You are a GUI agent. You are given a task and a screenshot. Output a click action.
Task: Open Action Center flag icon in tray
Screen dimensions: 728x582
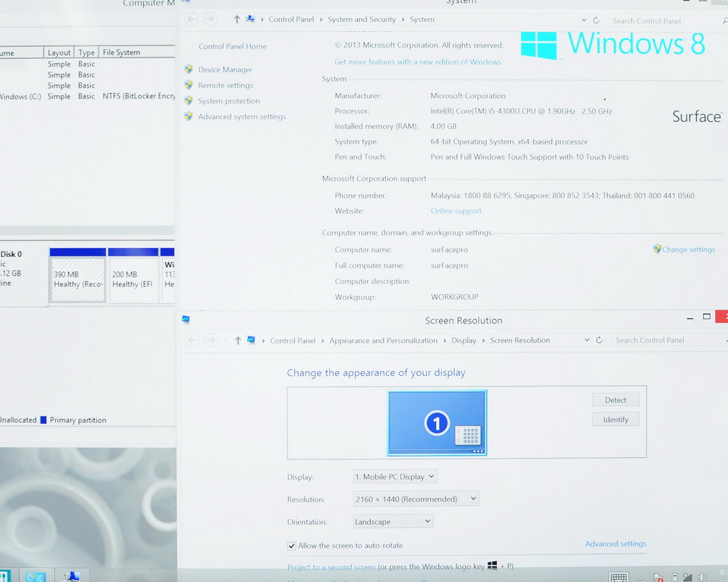[658, 577]
